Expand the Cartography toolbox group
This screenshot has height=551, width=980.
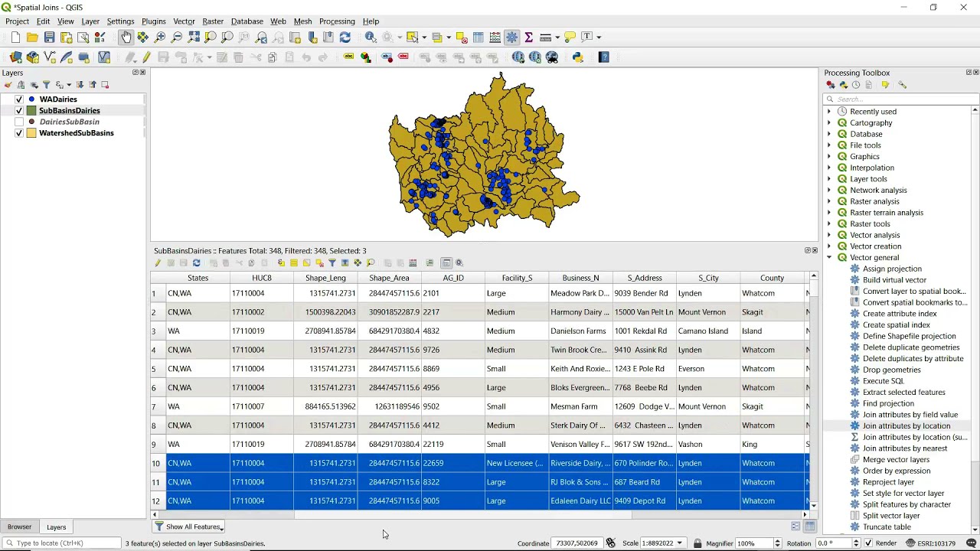pos(829,122)
